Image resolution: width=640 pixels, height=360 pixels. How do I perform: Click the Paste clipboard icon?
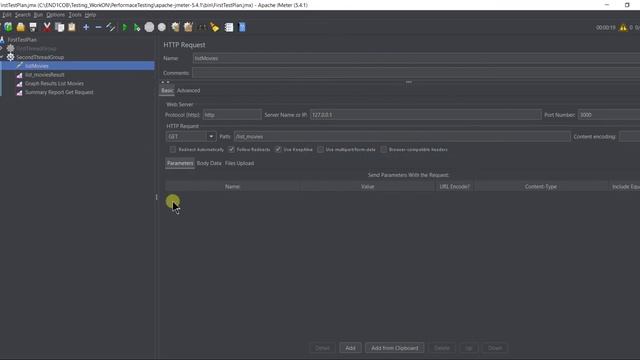point(72,27)
